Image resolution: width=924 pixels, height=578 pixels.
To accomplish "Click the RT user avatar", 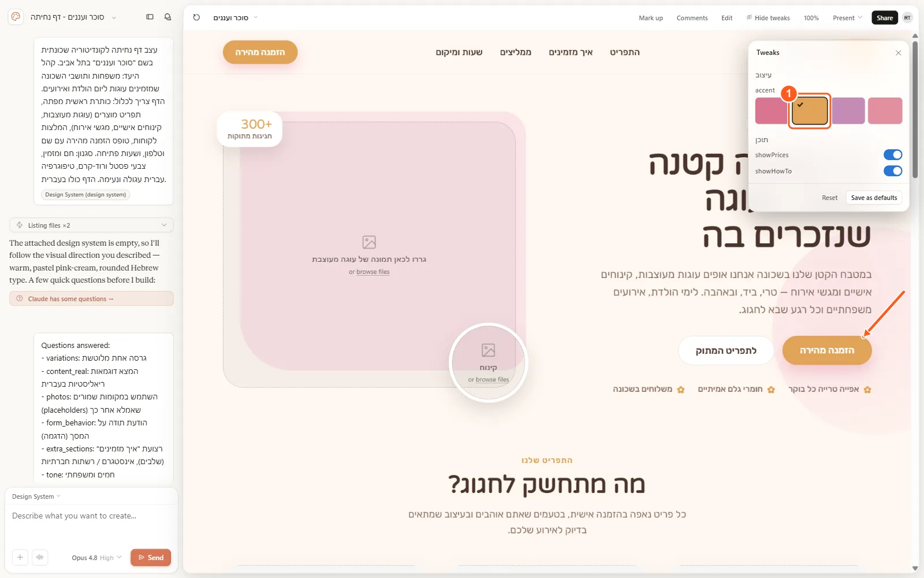I will [907, 18].
